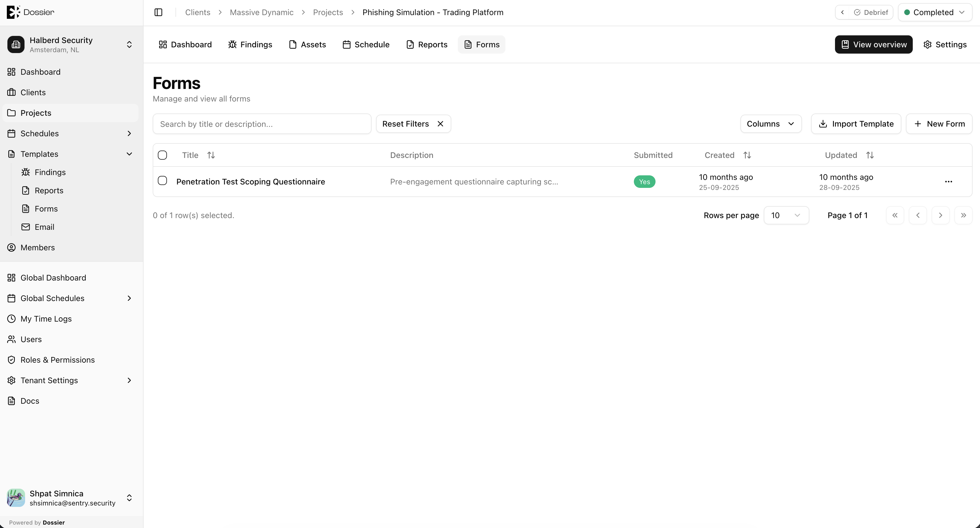
Task: Switch to the Assets tab
Action: 307,44
